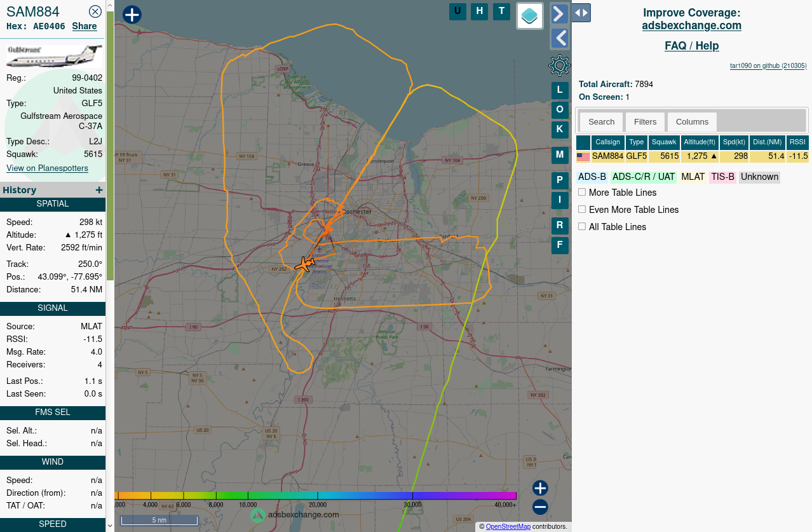Toggle the P map button

(x=560, y=181)
